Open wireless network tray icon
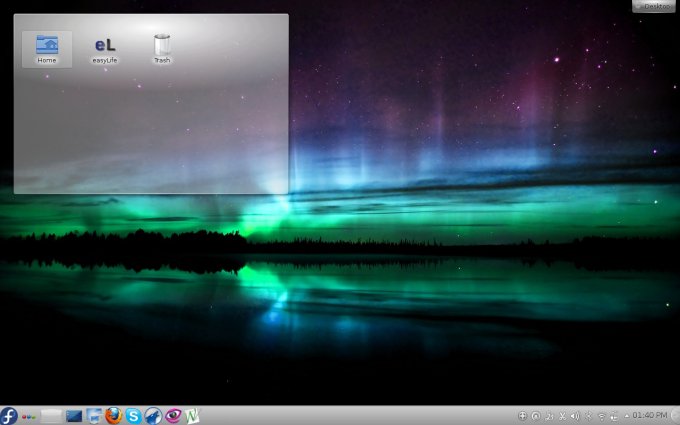This screenshot has height=425, width=680. pos(601,415)
